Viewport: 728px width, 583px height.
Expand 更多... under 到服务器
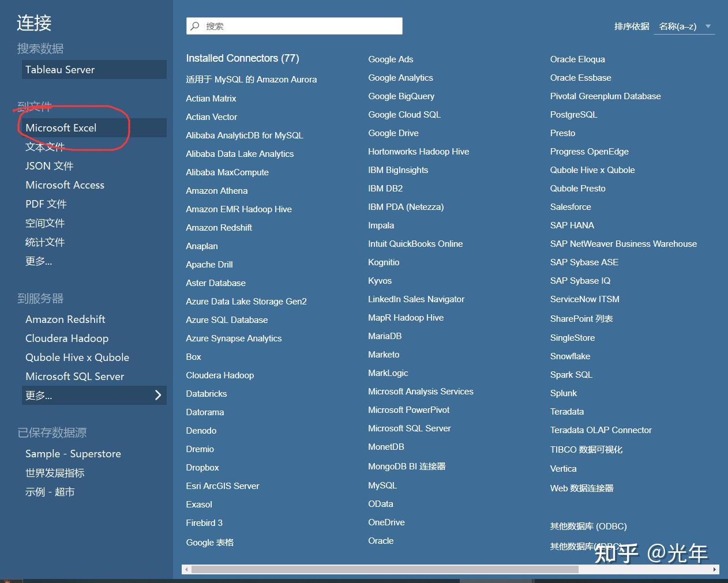coord(94,395)
